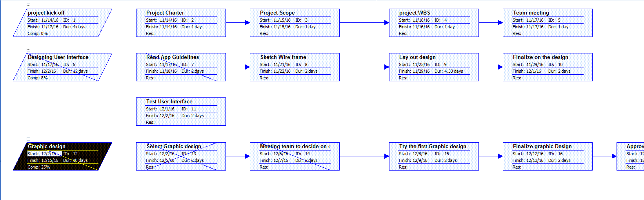Click 'Comp: 8%' in Designing User Interface
The image size is (644, 200).
38,78
